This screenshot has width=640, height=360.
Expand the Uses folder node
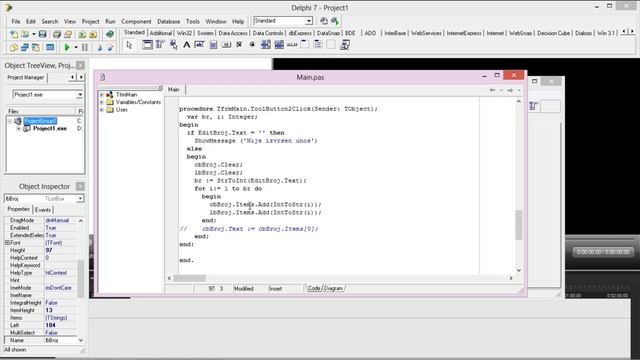(102, 110)
